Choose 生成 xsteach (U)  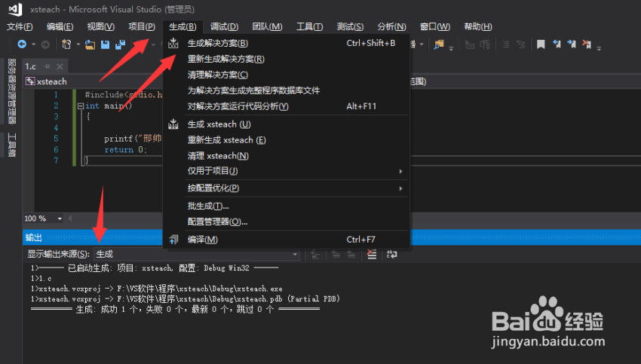click(x=287, y=124)
